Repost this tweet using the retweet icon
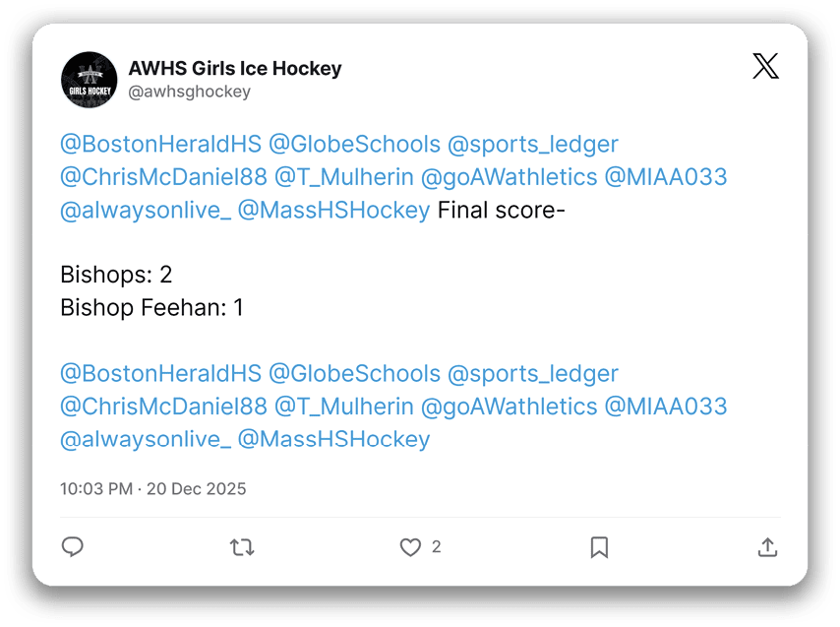Screen dimensions: 840x627 (x=241, y=547)
